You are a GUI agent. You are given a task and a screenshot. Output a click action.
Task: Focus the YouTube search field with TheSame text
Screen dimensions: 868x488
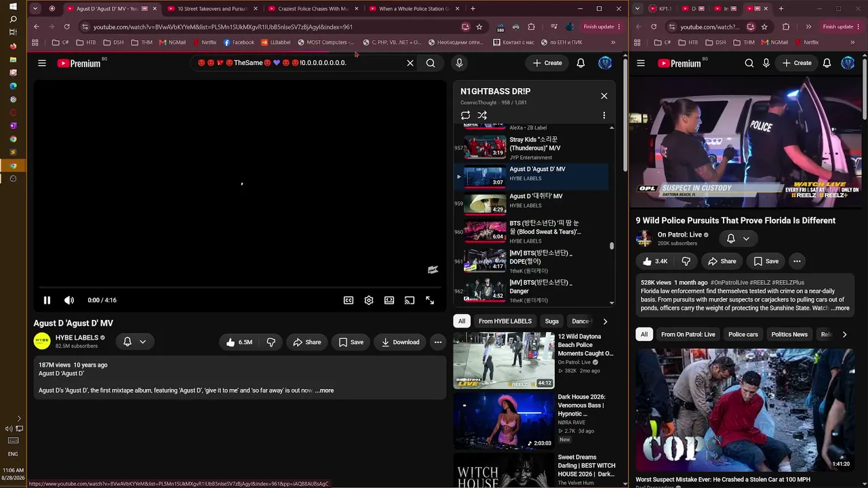pos(298,63)
